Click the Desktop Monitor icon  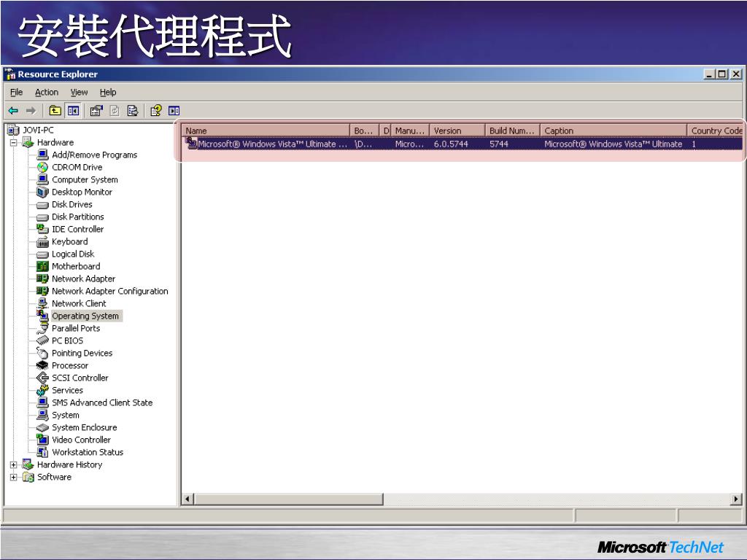pos(42,192)
